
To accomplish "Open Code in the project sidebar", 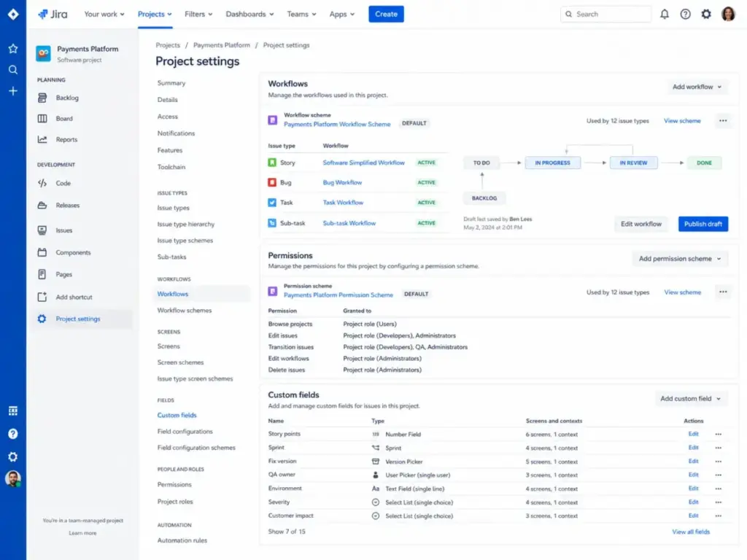I will point(63,183).
